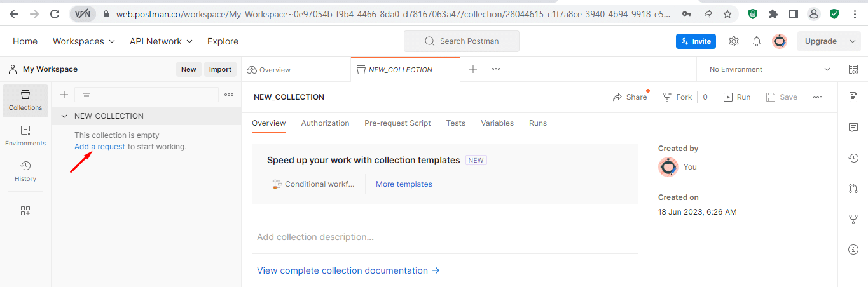Viewport: 868px width, 287px height.
Task: Open View complete collection documentation link
Action: (x=348, y=270)
